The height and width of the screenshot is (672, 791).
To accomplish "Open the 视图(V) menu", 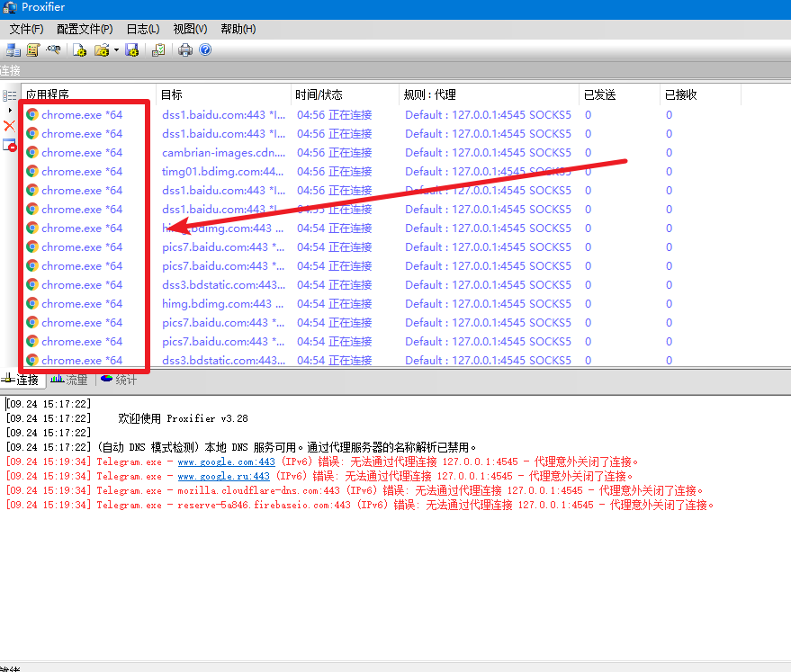I will tap(190, 30).
